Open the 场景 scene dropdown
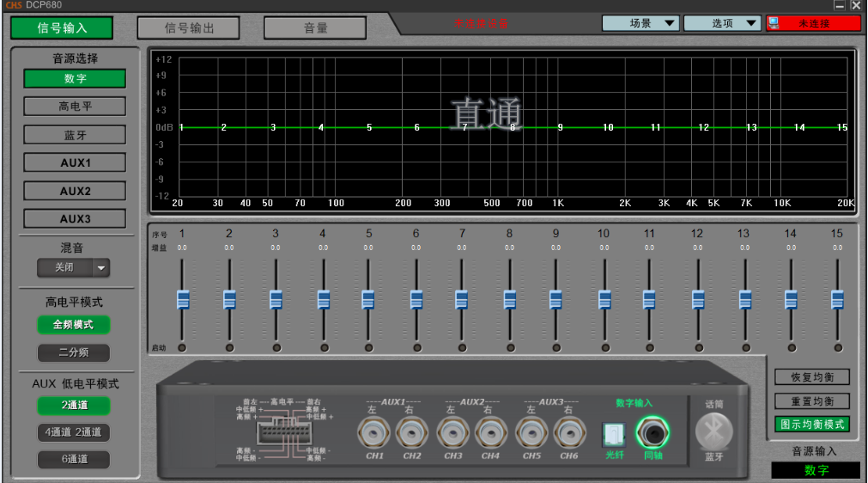Screen dimensions: 868x483 (640, 23)
